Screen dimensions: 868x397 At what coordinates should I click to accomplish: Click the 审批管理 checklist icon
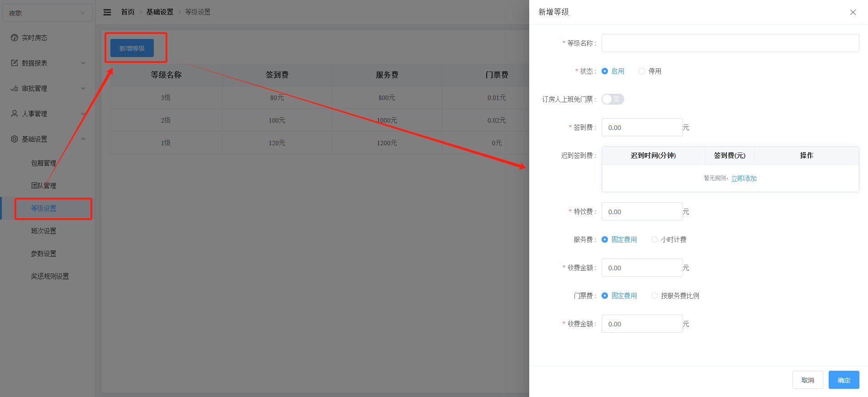[14, 88]
